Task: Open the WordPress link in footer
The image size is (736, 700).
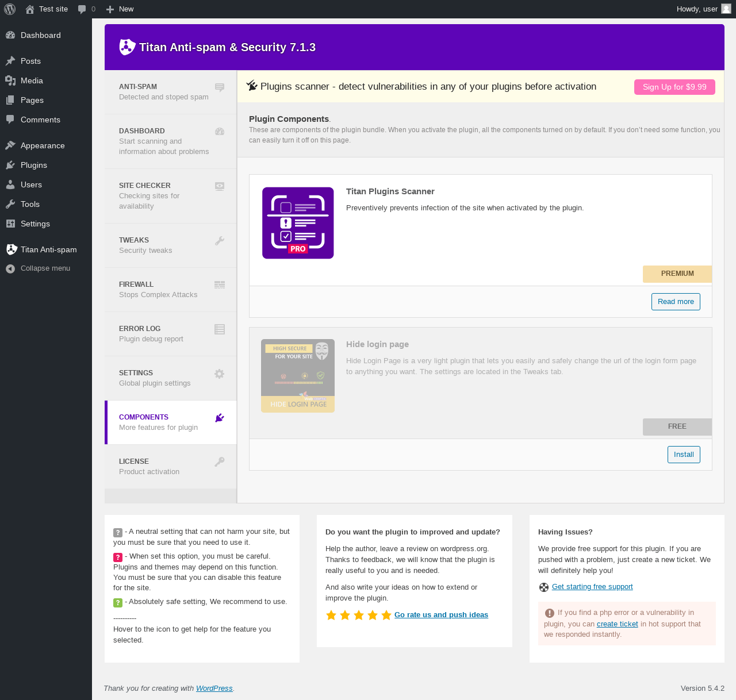Action: tap(214, 689)
